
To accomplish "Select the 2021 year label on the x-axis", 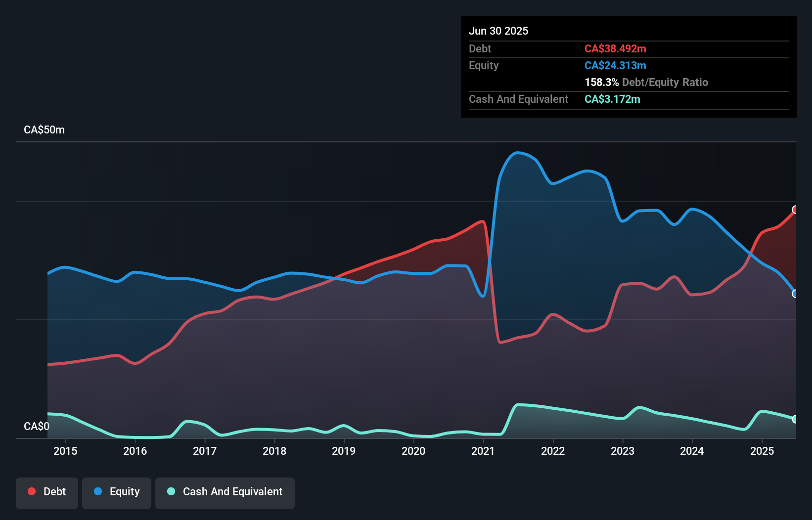I will click(484, 451).
